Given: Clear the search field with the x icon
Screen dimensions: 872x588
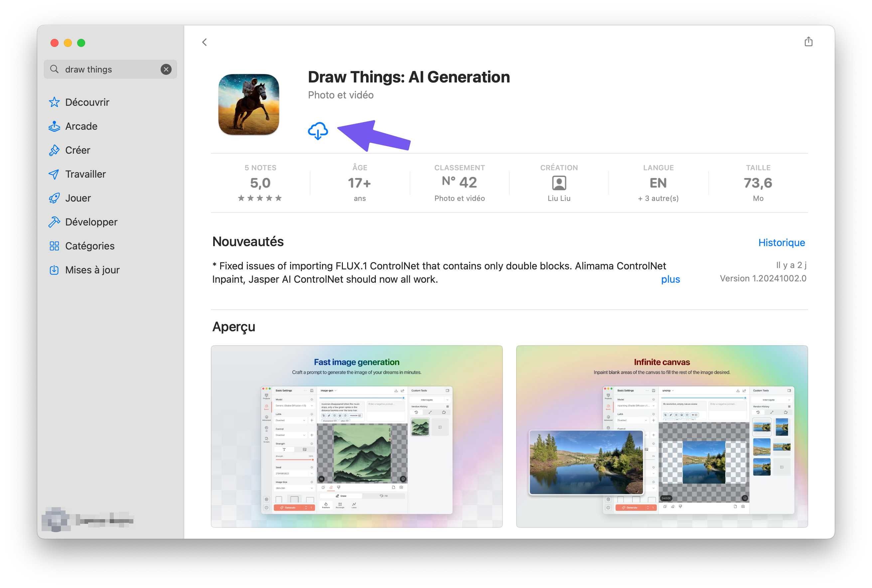Looking at the screenshot, I should (x=166, y=69).
